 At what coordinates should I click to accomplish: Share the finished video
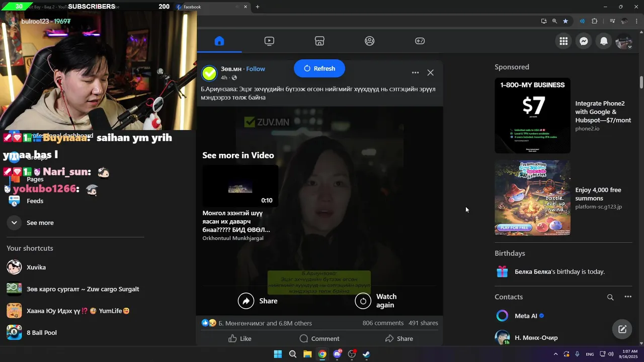[x=258, y=301]
